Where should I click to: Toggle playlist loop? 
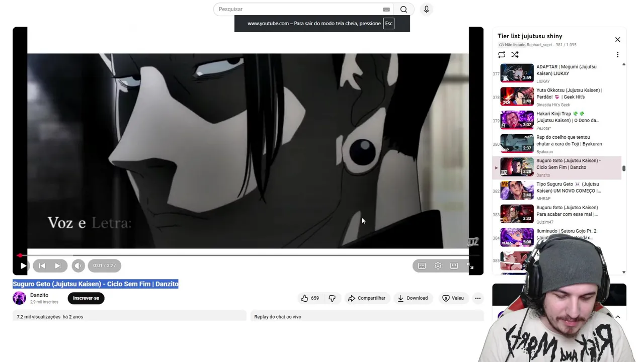point(502,54)
